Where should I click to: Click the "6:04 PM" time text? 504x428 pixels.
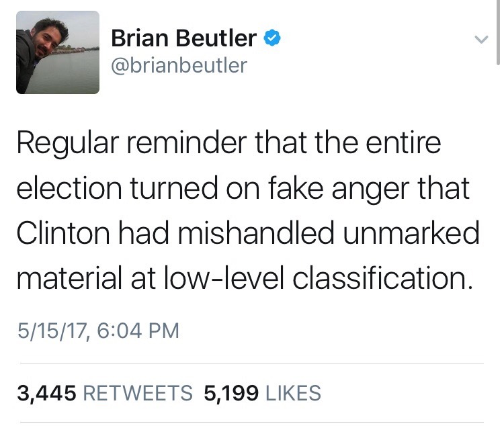(136, 331)
